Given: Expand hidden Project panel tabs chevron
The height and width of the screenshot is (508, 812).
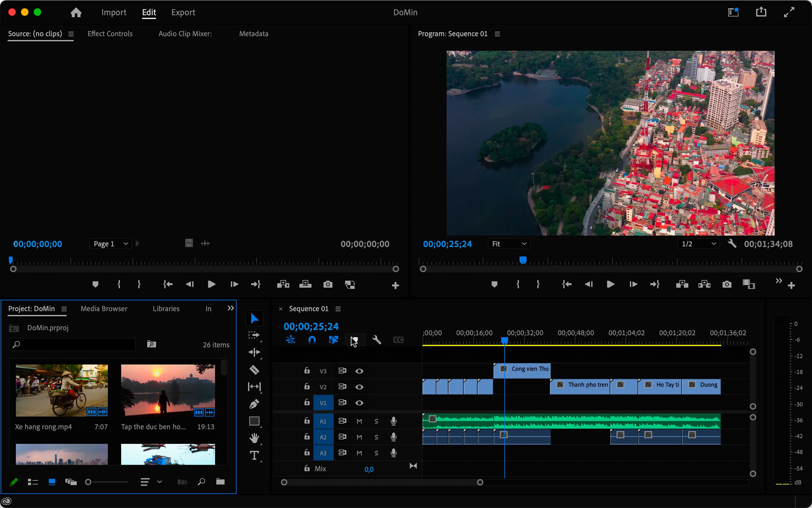Looking at the screenshot, I should tap(231, 308).
